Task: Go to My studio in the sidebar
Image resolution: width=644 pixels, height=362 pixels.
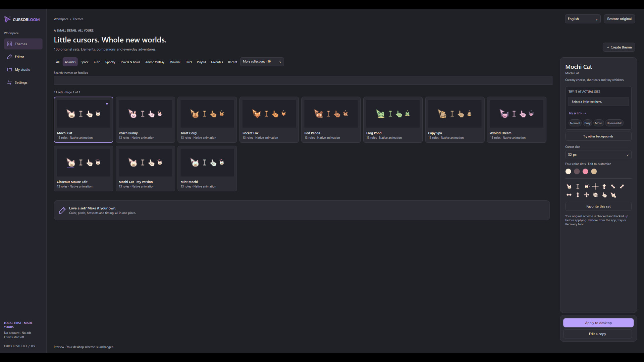Action: 23,70
